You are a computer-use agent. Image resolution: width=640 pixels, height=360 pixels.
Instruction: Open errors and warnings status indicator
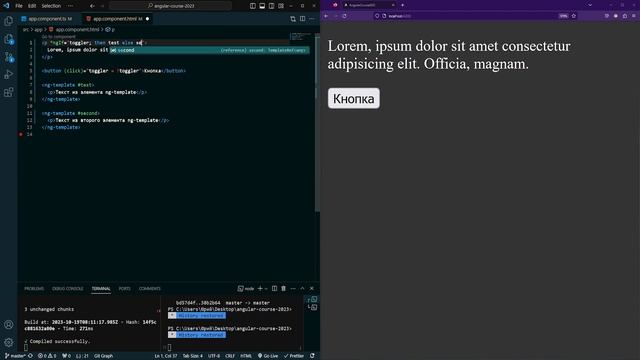click(x=47, y=356)
